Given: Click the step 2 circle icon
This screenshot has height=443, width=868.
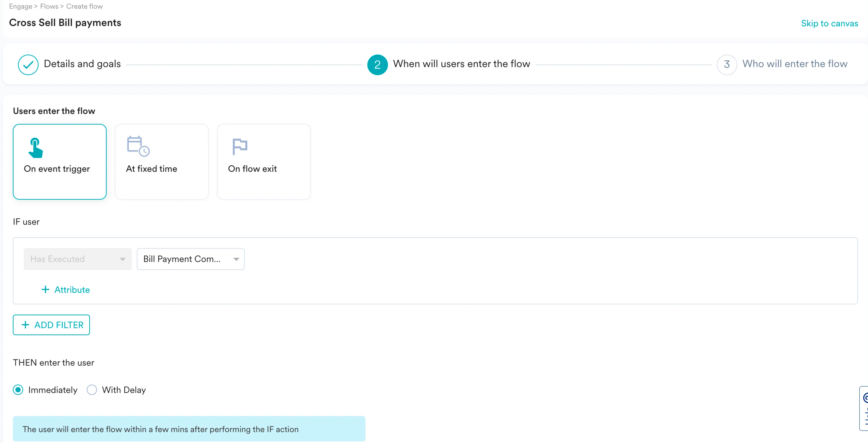Looking at the screenshot, I should (377, 64).
